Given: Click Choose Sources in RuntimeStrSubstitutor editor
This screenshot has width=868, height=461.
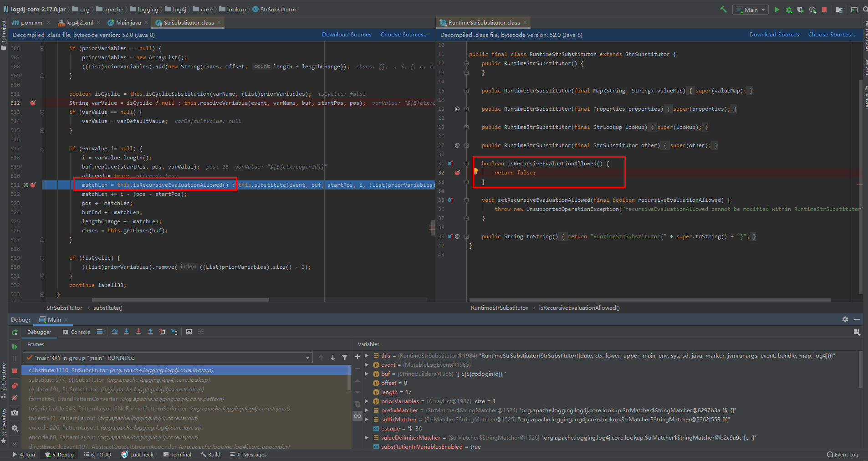Looking at the screenshot, I should click(832, 35).
